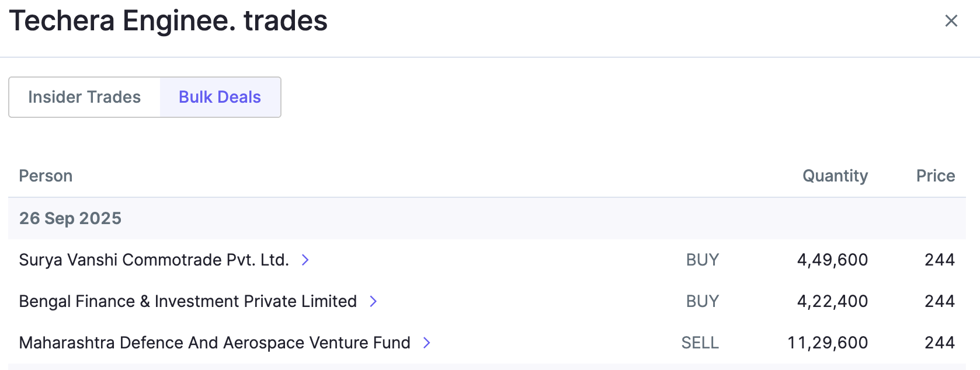The height and width of the screenshot is (370, 980).
Task: Click the Quantity column header
Action: pos(835,176)
